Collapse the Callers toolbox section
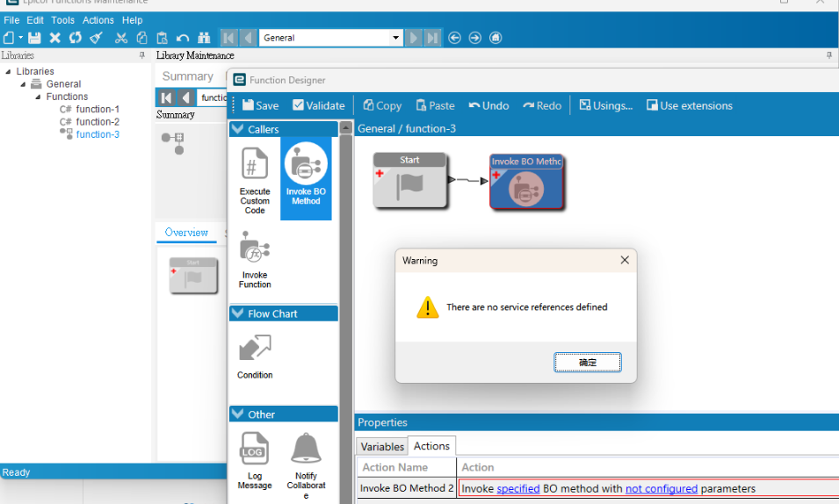The height and width of the screenshot is (504, 839). tap(238, 129)
